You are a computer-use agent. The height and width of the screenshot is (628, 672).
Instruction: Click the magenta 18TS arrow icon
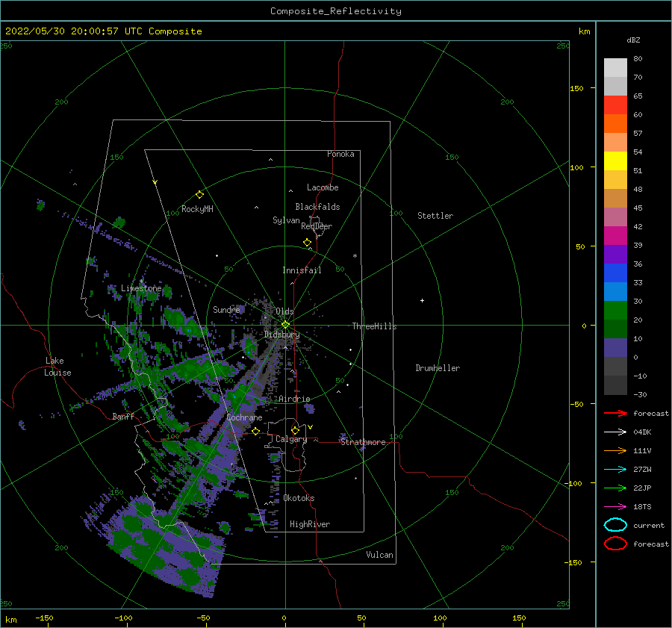(x=615, y=507)
